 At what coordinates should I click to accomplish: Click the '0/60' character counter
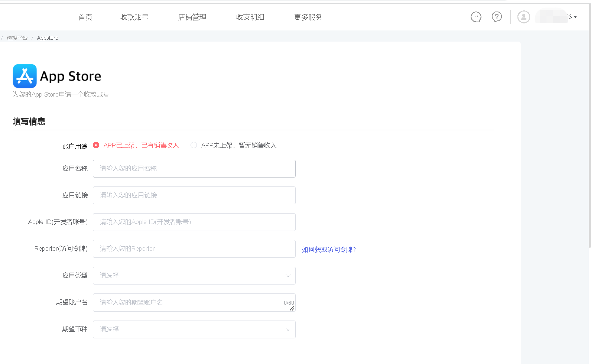(289, 303)
